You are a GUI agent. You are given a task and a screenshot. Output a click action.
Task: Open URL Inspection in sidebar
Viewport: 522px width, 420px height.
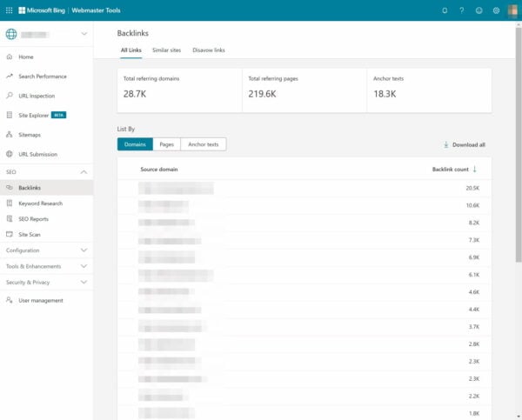click(37, 96)
